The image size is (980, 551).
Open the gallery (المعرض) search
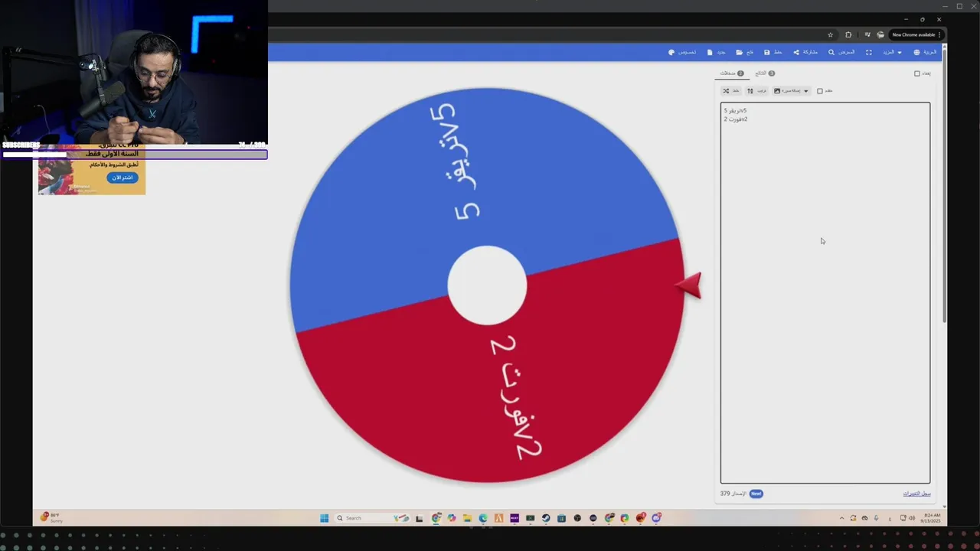(841, 52)
